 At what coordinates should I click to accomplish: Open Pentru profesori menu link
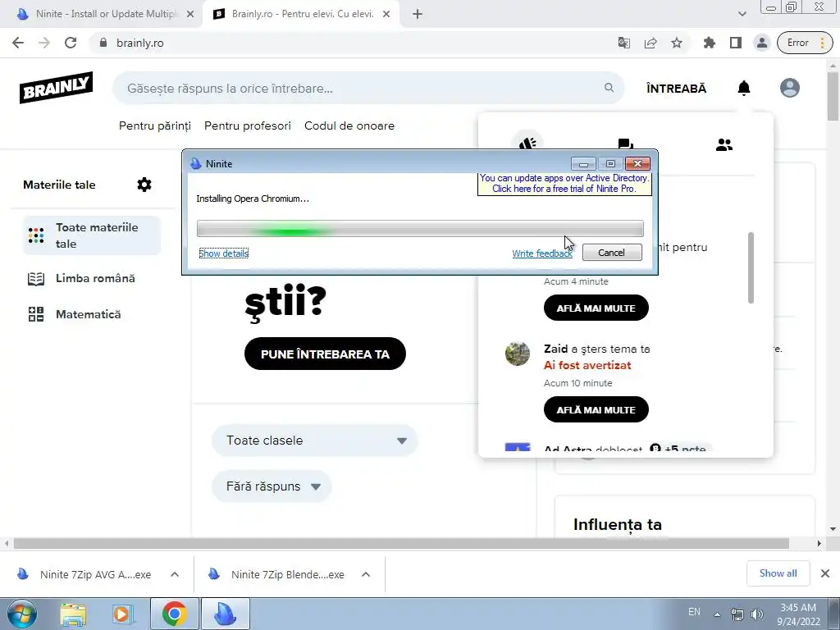click(248, 126)
